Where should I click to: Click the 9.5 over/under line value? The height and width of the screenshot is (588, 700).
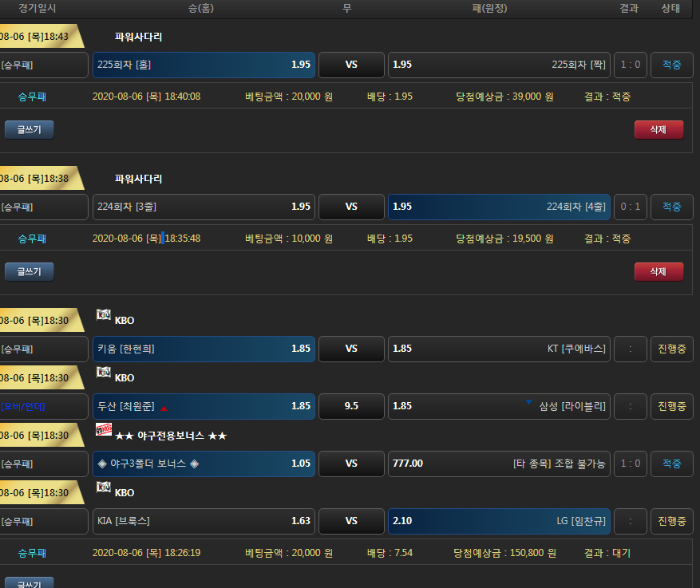tap(351, 406)
